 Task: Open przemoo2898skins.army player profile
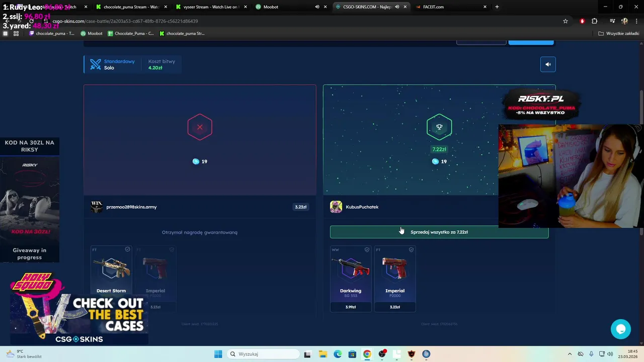pyautogui.click(x=125, y=207)
